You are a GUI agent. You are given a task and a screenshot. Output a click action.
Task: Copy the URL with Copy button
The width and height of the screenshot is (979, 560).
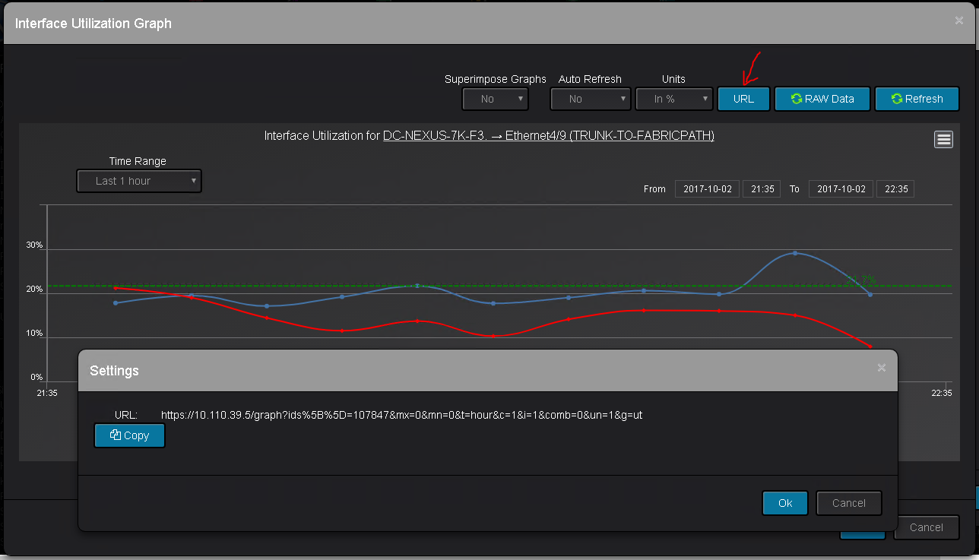click(x=129, y=435)
